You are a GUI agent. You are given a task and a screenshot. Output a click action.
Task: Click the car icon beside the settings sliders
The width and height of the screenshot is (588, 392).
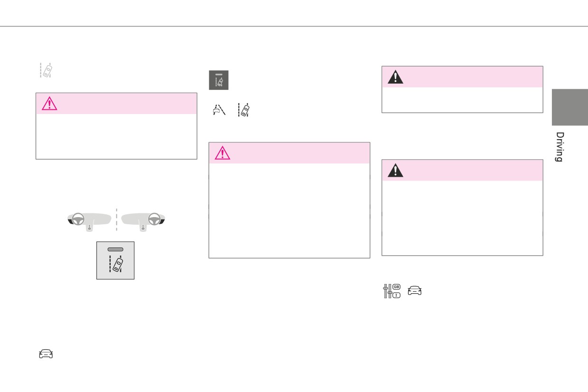click(x=414, y=291)
